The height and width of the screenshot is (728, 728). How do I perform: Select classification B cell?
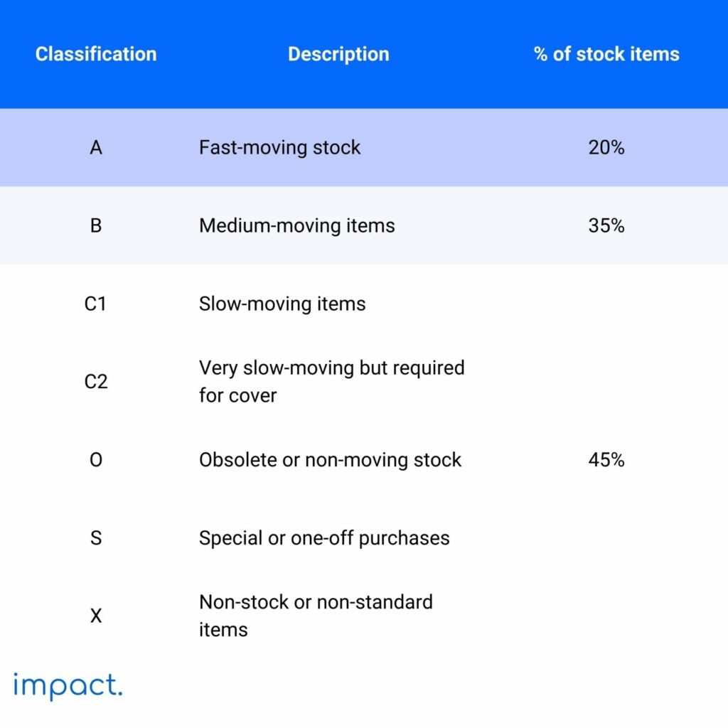point(96,225)
